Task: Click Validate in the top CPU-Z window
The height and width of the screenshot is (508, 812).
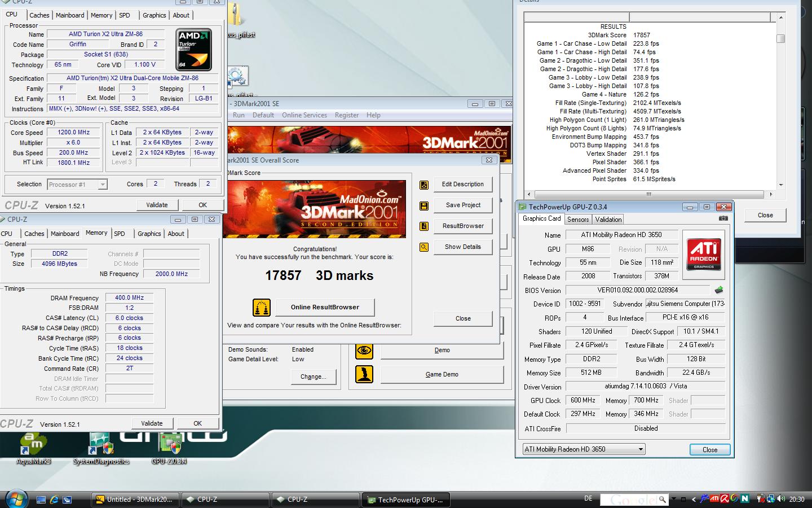Action: pyautogui.click(x=157, y=205)
